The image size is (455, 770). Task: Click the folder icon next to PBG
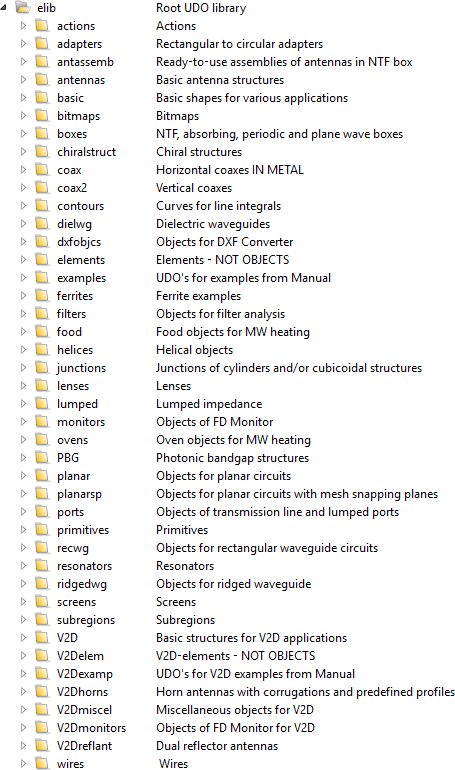(x=42, y=458)
